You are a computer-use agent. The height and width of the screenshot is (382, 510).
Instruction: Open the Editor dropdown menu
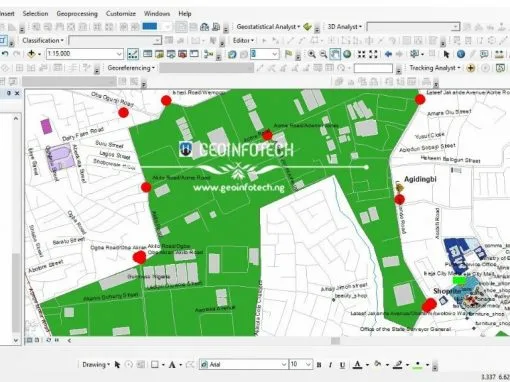coord(243,40)
